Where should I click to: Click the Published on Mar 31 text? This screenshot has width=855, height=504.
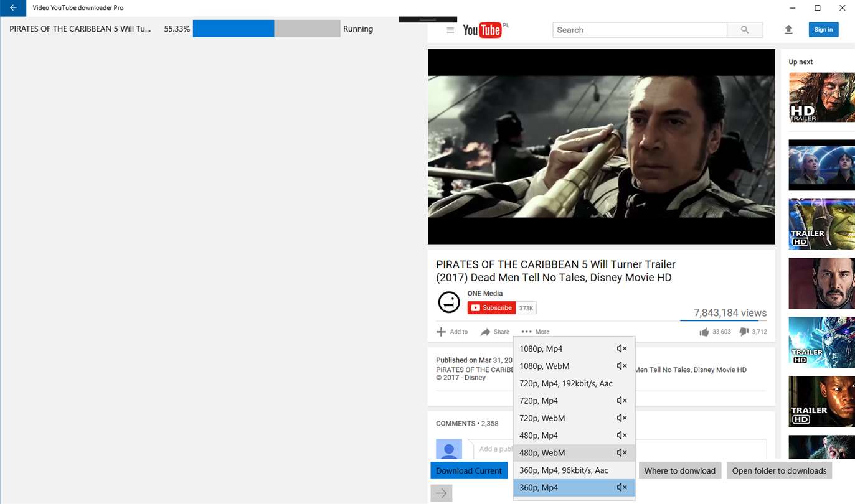pyautogui.click(x=473, y=360)
